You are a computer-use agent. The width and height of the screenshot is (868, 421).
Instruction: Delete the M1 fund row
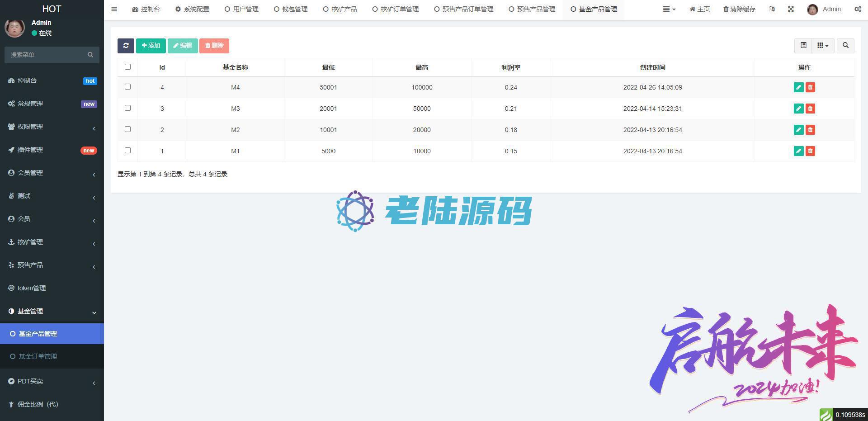click(810, 151)
